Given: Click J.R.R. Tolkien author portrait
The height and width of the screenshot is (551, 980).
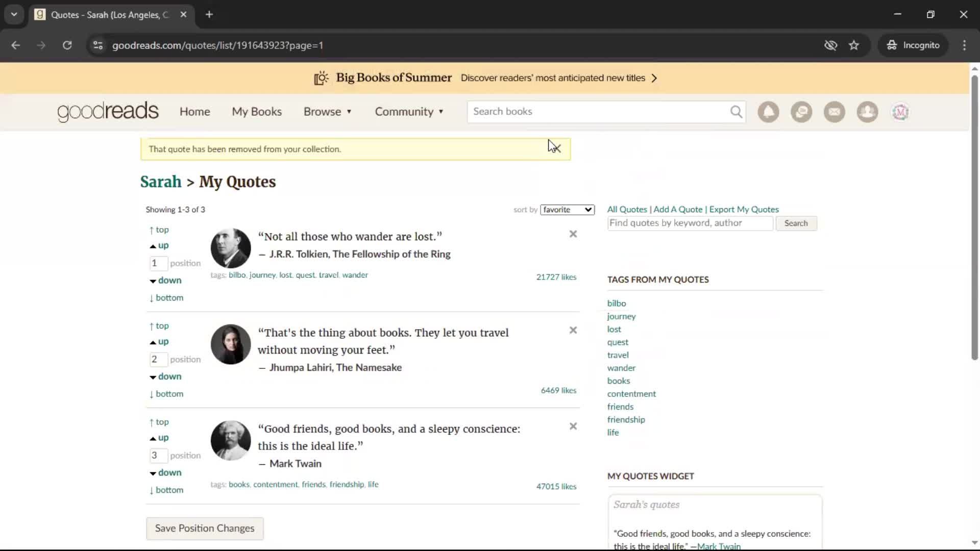Looking at the screenshot, I should click(x=231, y=248).
